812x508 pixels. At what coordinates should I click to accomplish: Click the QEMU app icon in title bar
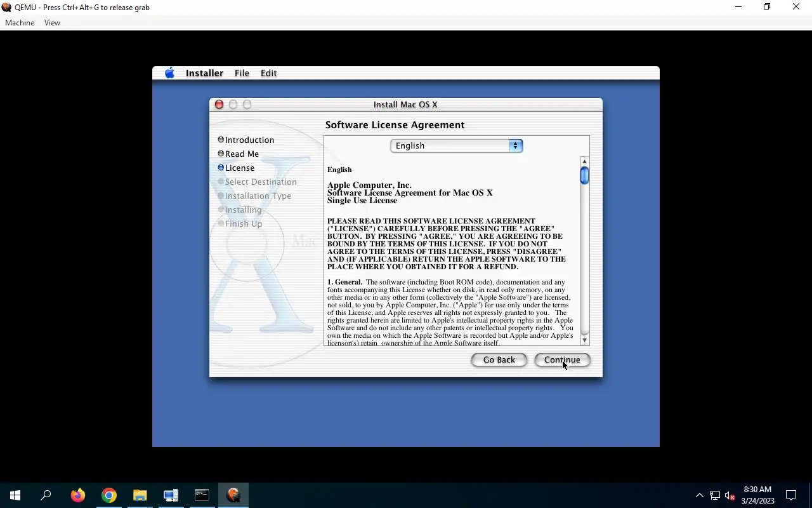(6, 7)
